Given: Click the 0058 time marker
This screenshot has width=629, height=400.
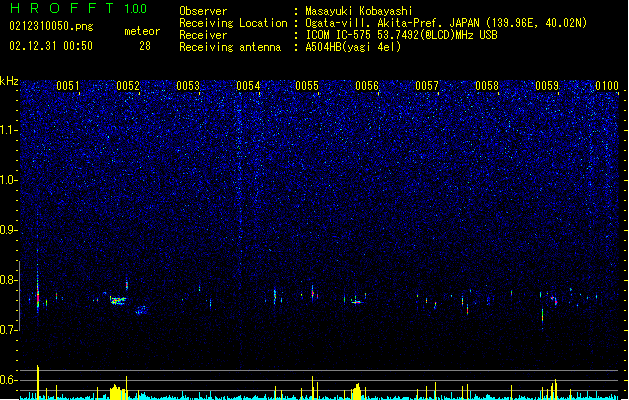Looking at the screenshot, I should [487, 86].
